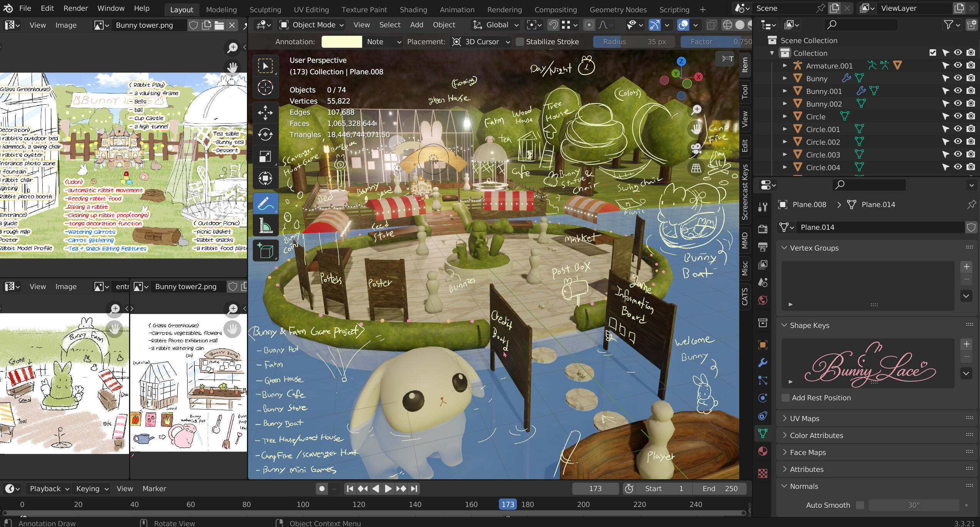Switch to the Shading workspace tab

(413, 9)
